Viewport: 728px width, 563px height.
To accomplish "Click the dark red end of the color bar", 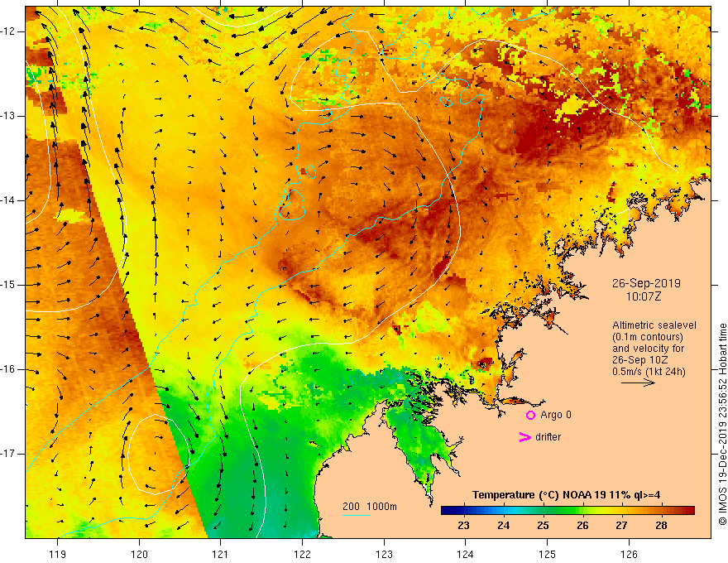I will 691,511.
